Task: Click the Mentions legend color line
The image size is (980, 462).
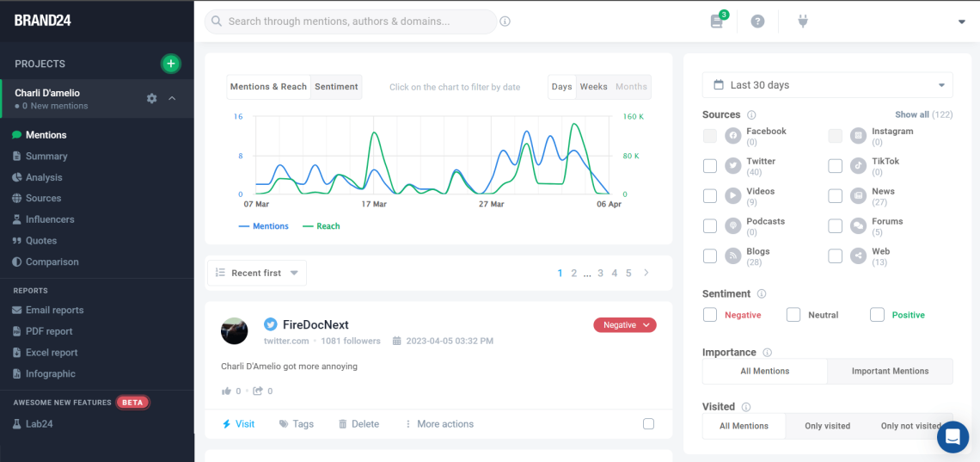Action: [x=244, y=226]
